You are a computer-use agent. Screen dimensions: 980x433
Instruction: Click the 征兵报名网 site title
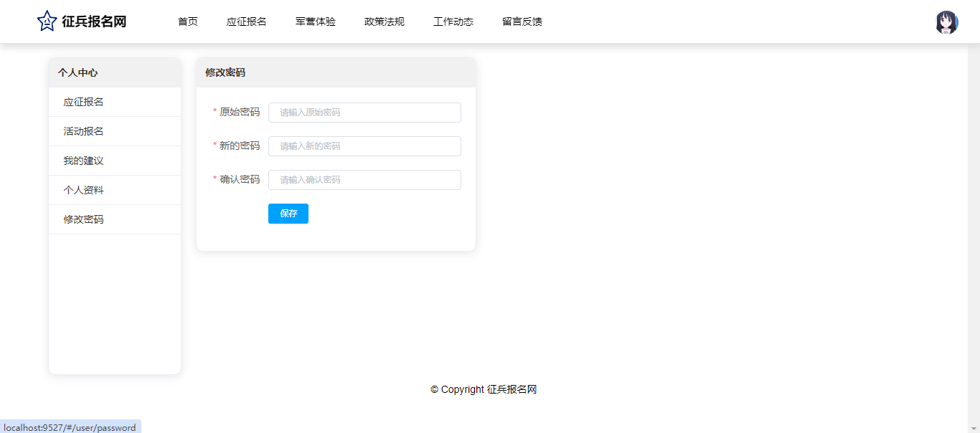click(94, 22)
